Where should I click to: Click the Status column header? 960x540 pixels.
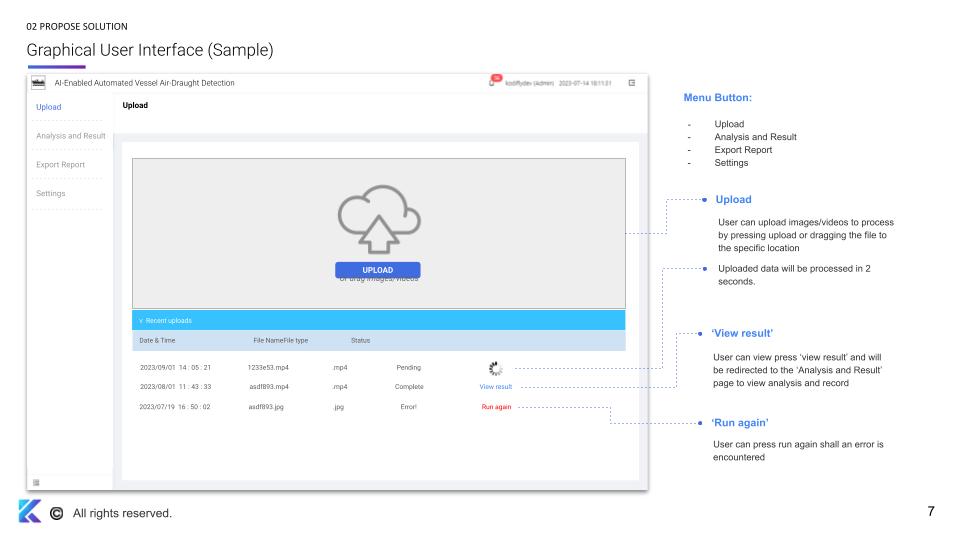[x=360, y=341]
